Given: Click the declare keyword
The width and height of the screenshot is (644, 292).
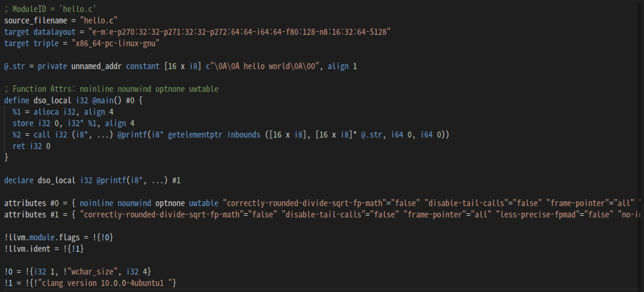Looking at the screenshot, I should click(x=19, y=180).
